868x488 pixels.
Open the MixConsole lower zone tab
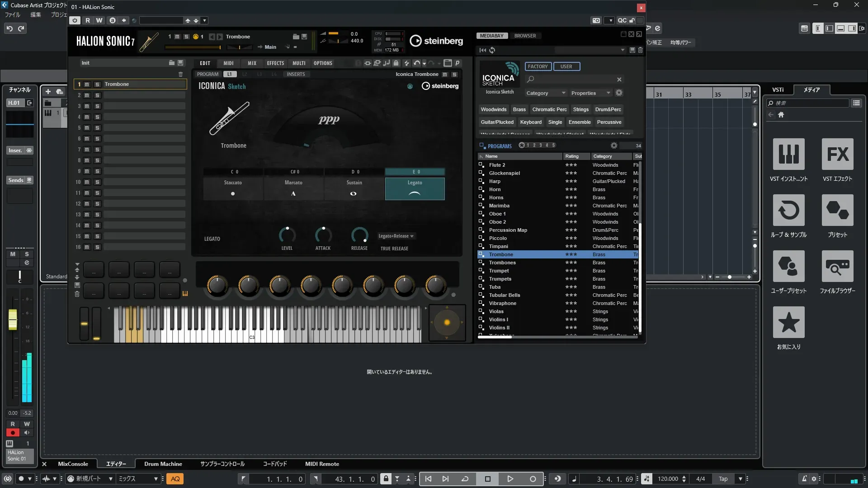(73, 464)
